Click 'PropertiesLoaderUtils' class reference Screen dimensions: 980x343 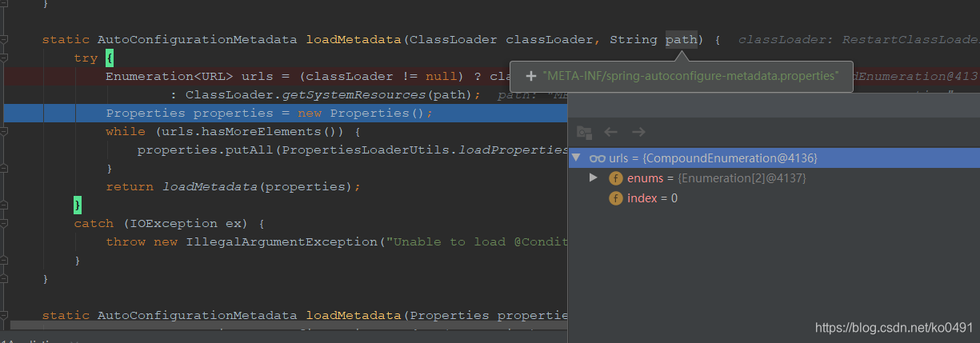tap(366, 150)
